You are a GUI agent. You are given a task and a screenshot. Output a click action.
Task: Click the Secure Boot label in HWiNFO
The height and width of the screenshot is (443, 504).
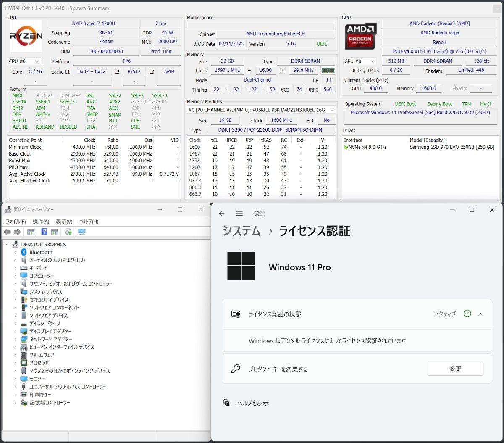click(440, 104)
